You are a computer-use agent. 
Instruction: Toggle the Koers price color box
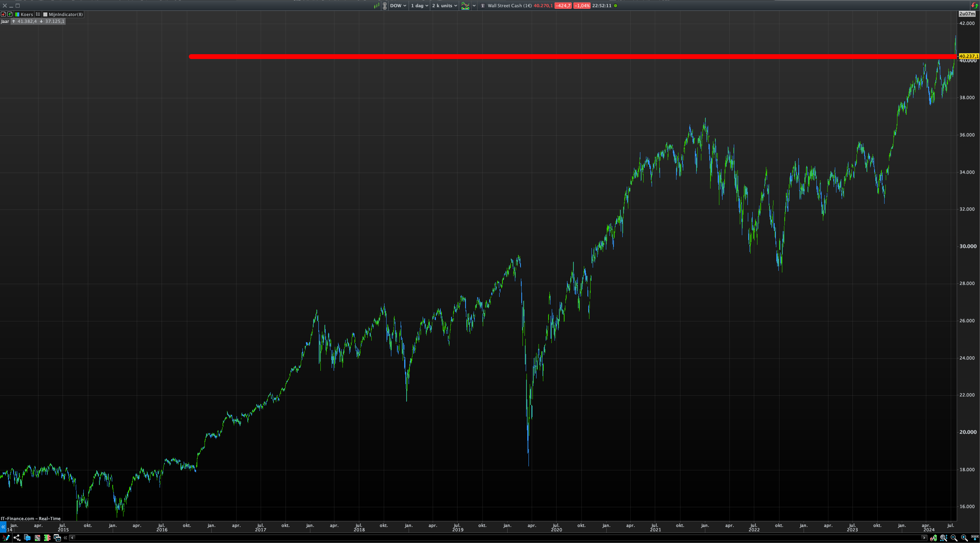pos(17,14)
